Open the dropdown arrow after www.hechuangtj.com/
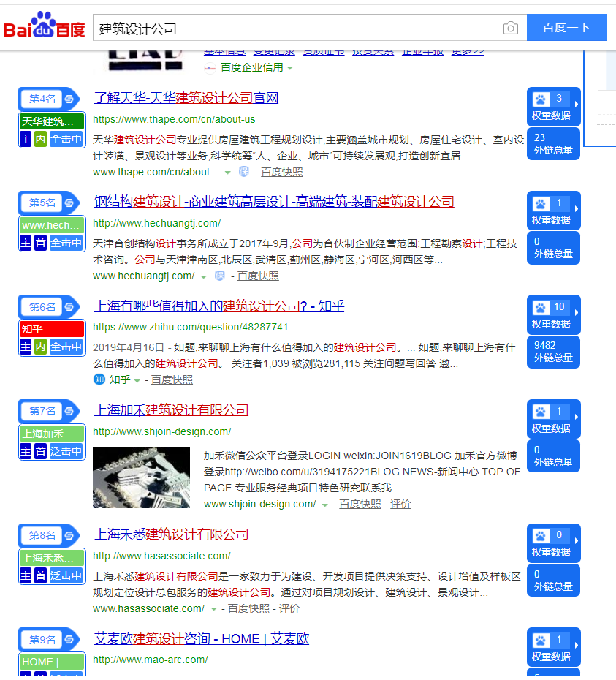616x680 pixels. [203, 276]
